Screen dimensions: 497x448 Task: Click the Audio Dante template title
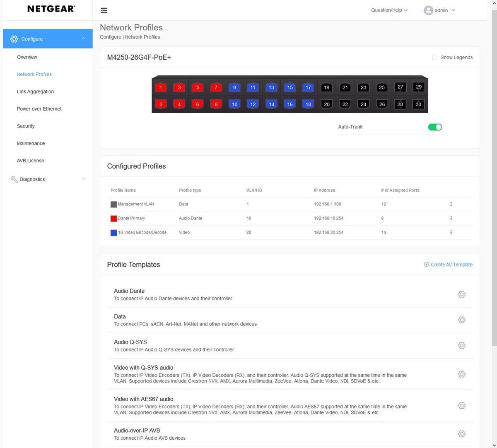coord(129,291)
